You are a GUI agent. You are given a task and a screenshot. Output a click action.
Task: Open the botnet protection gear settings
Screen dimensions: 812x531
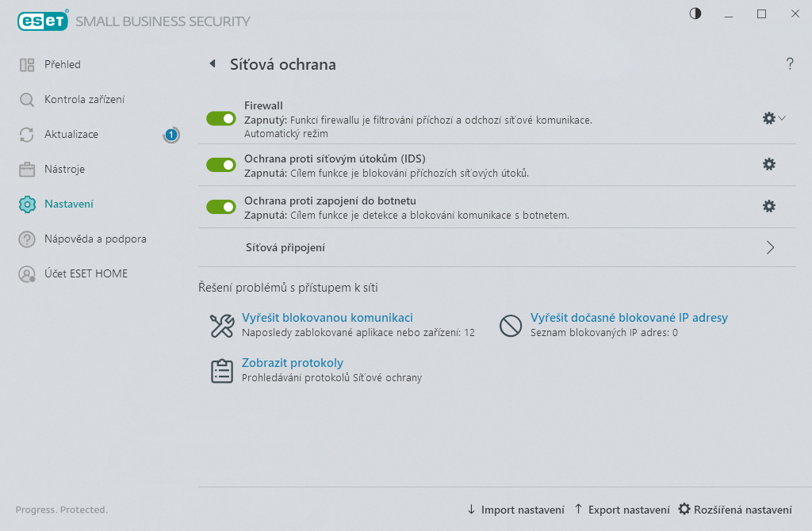pos(769,207)
